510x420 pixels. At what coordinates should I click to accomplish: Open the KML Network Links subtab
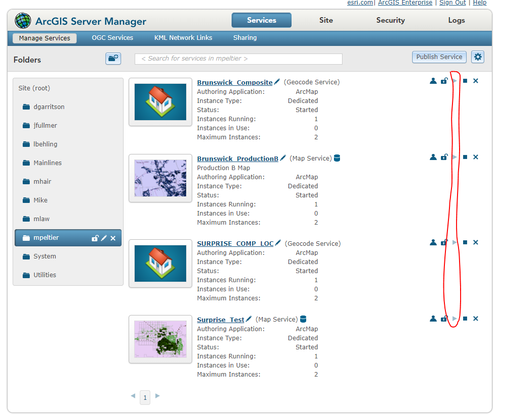pos(183,38)
